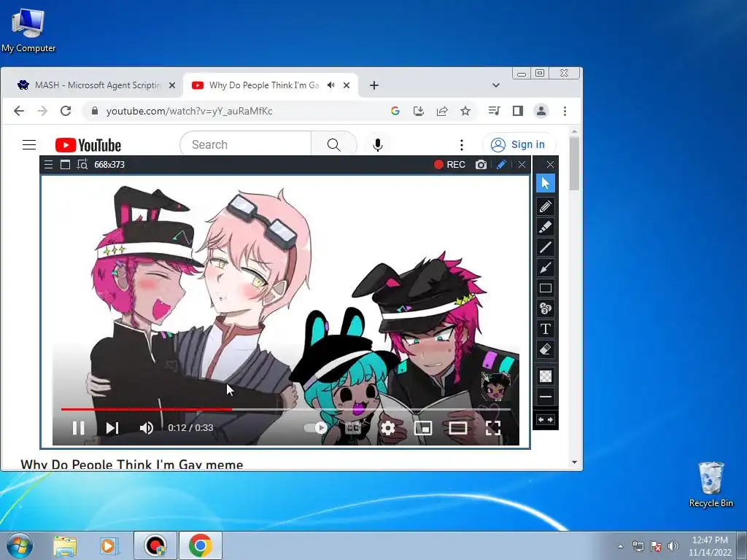The height and width of the screenshot is (560, 747).
Task: Select the highlighter marker tool
Action: click(x=546, y=227)
